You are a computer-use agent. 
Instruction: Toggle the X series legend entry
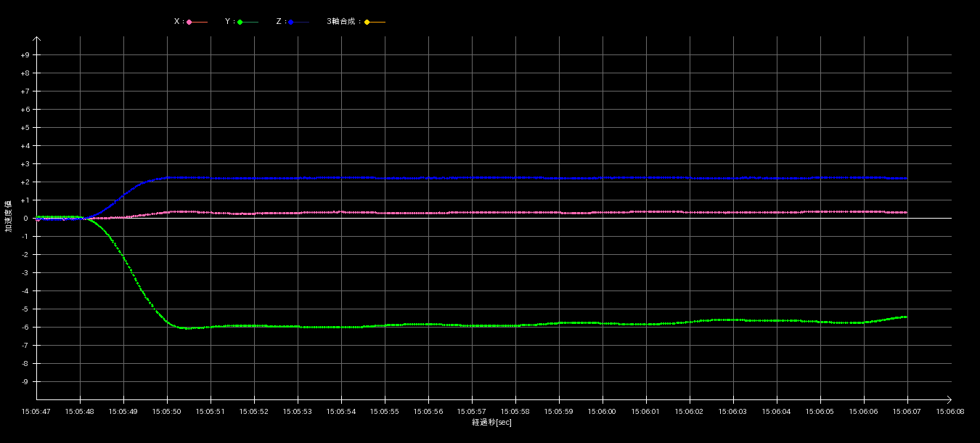(x=190, y=22)
